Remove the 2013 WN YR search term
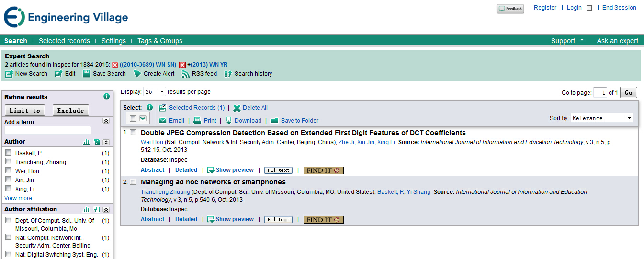 coord(182,65)
